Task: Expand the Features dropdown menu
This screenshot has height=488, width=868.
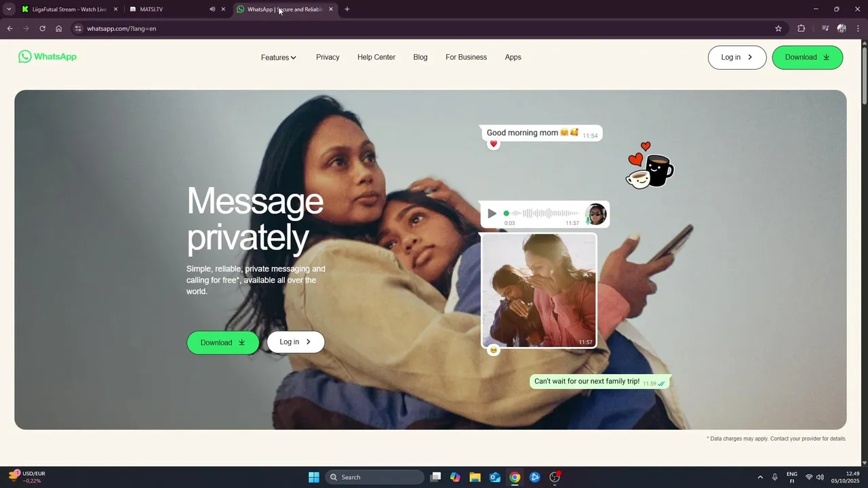Action: coord(279,58)
